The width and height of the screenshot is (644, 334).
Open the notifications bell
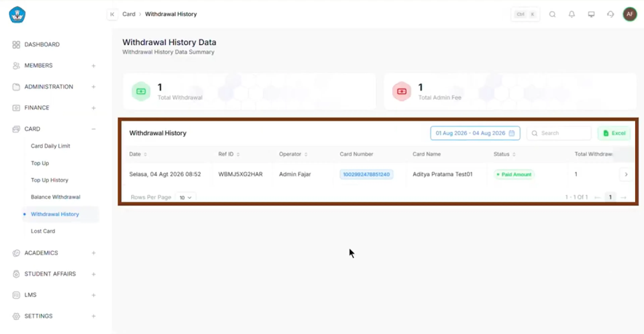(572, 14)
